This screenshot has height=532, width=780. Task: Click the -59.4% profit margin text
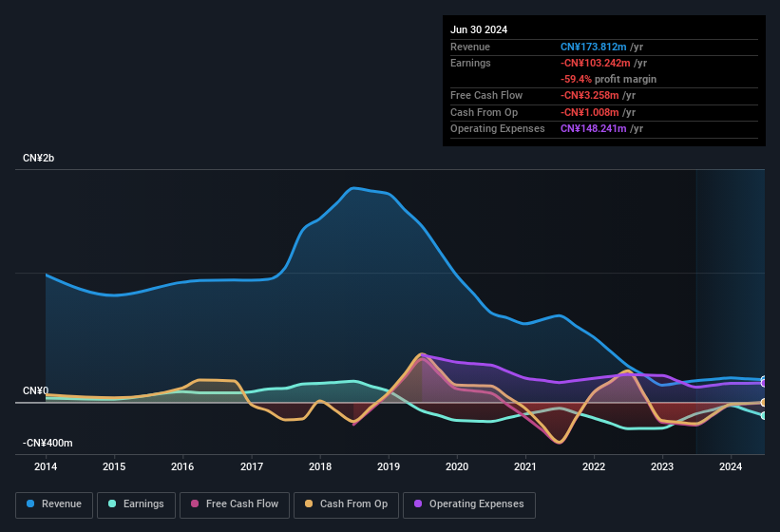click(608, 79)
